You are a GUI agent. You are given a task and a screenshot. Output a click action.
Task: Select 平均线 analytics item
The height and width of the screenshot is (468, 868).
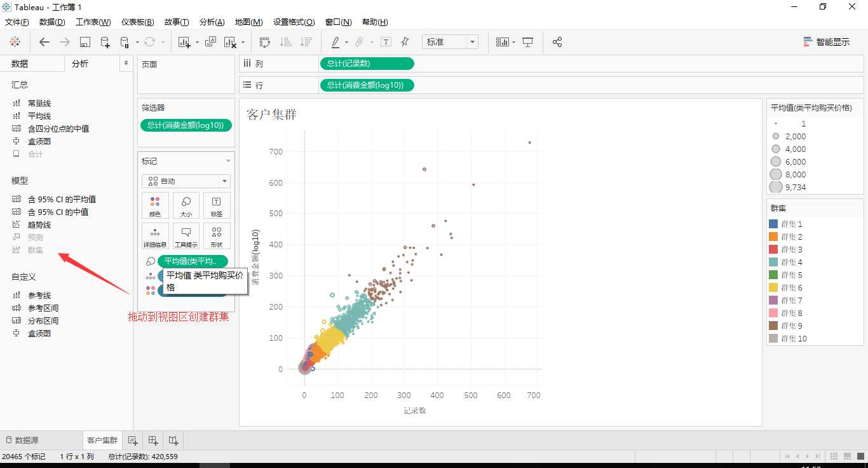click(39, 116)
